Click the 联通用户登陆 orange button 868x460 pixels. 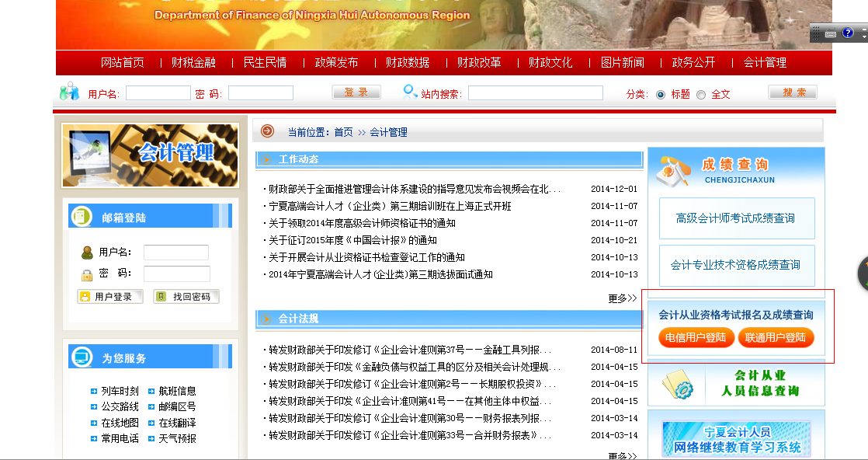click(x=776, y=337)
